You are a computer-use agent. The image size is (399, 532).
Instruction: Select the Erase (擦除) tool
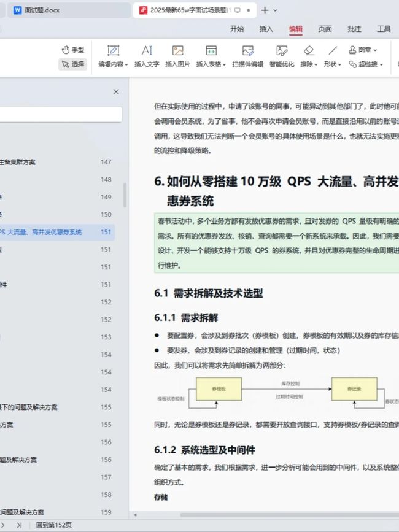pyautogui.click(x=309, y=56)
